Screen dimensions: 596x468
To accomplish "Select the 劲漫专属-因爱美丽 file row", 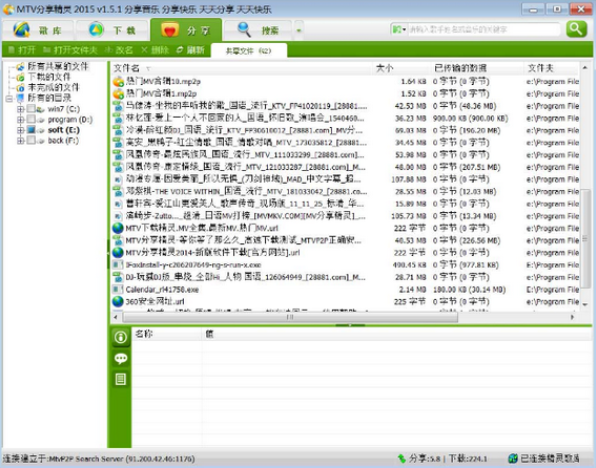I will pos(345,179).
